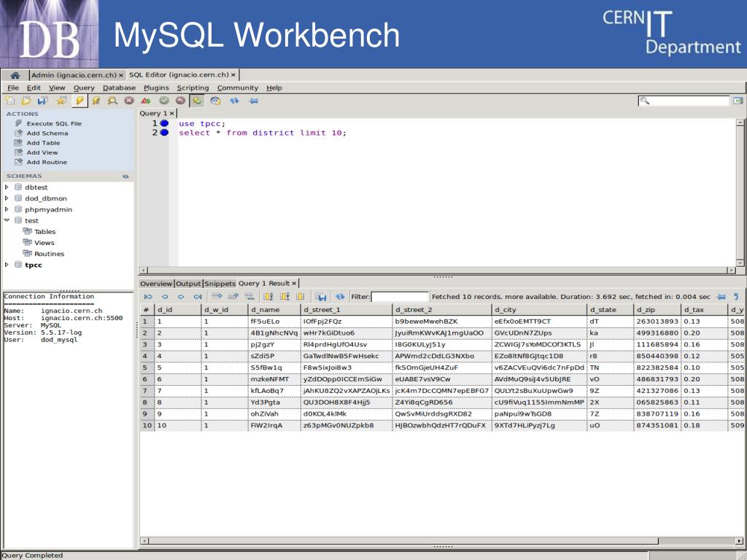Run Explain on the query with magnifier

coord(112,101)
